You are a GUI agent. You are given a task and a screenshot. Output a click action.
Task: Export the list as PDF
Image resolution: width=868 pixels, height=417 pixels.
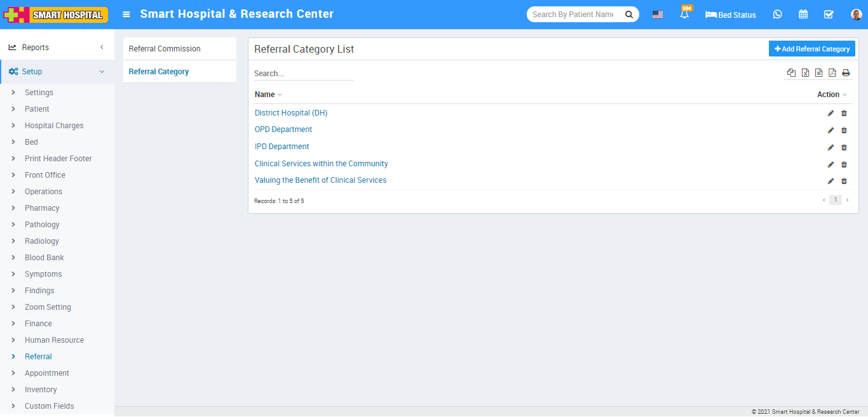coord(832,73)
